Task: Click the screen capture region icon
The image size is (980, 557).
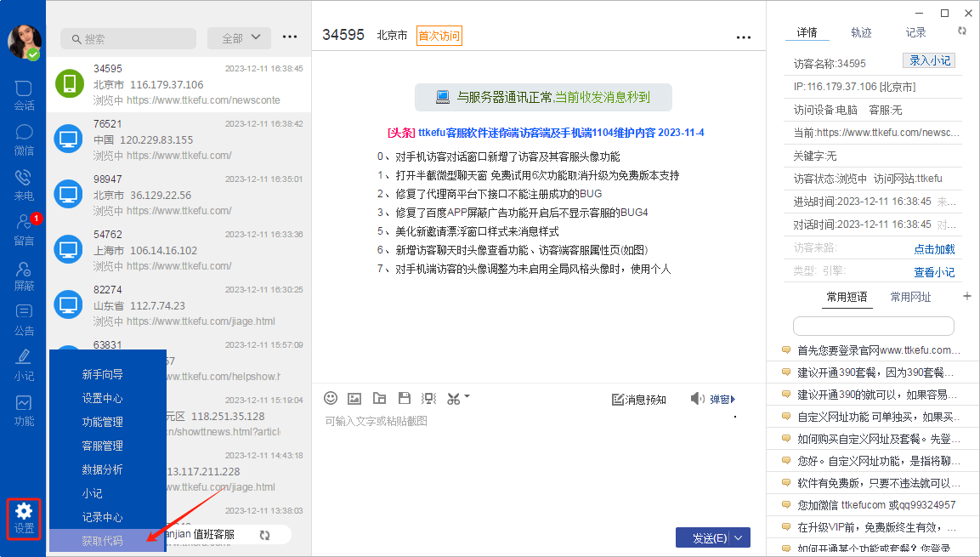Action: pos(428,398)
